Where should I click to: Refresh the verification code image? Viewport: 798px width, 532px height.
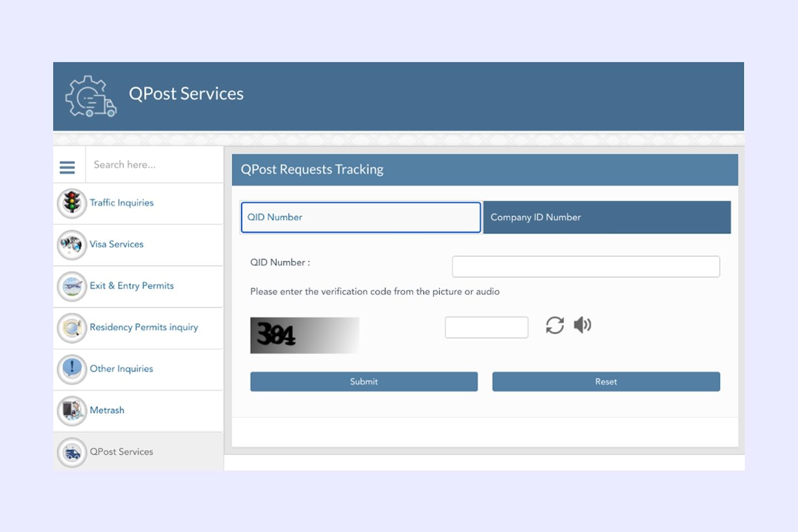pos(555,325)
